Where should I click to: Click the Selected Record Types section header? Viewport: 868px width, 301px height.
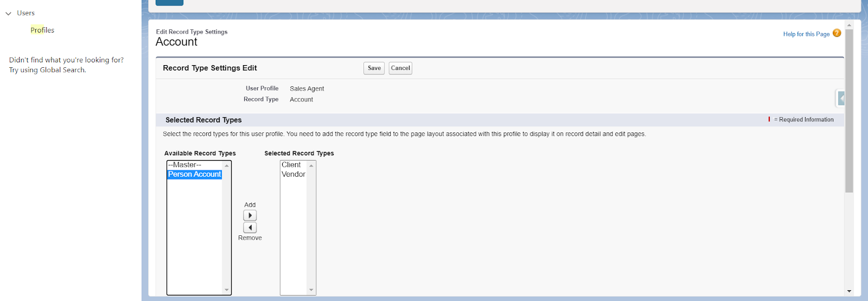point(203,120)
